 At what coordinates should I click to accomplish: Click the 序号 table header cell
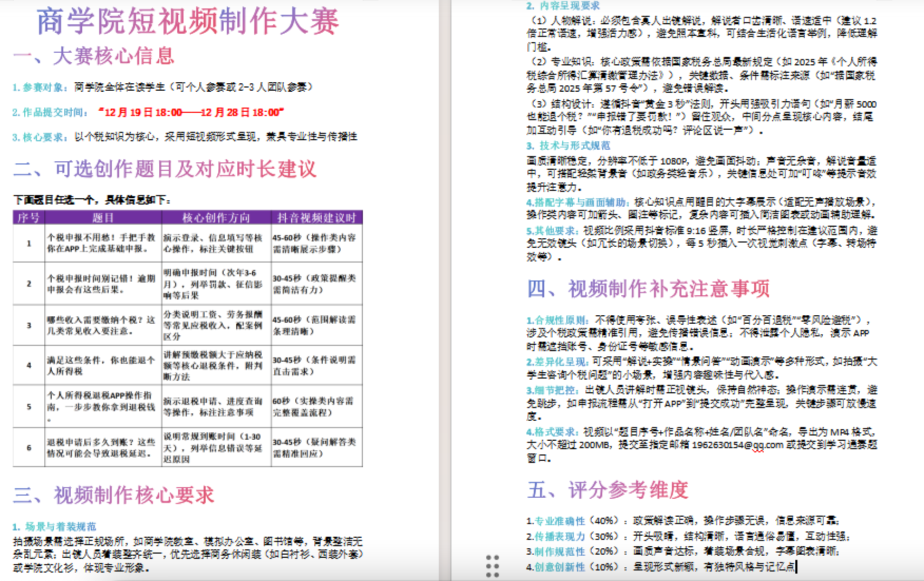tap(28, 218)
